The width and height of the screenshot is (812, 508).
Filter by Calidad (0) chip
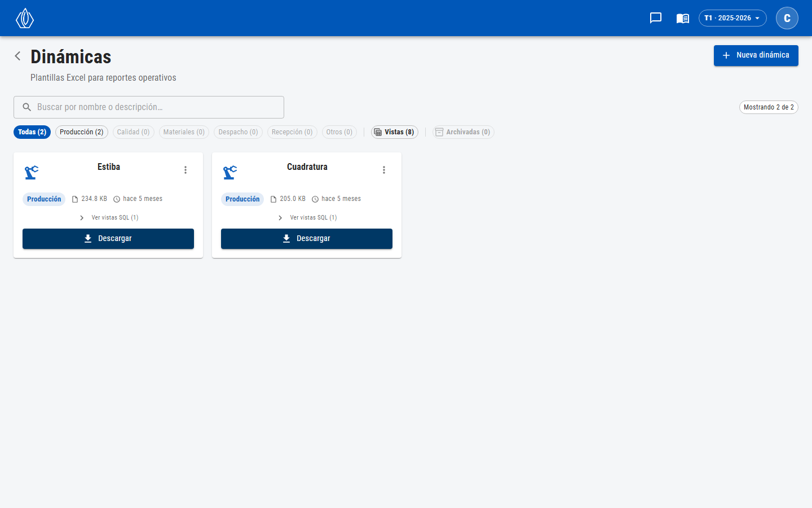click(x=134, y=132)
